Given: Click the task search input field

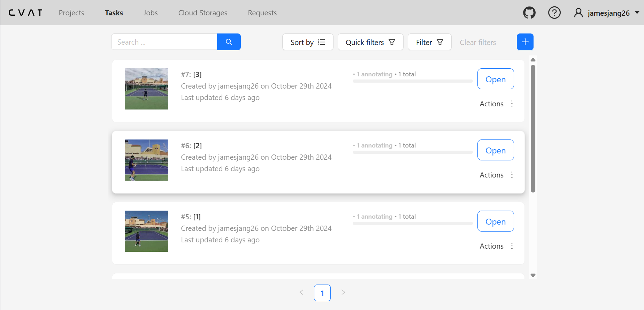Looking at the screenshot, I should point(164,42).
